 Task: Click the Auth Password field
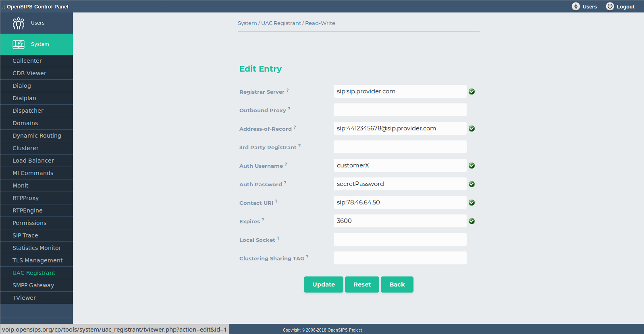click(400, 184)
